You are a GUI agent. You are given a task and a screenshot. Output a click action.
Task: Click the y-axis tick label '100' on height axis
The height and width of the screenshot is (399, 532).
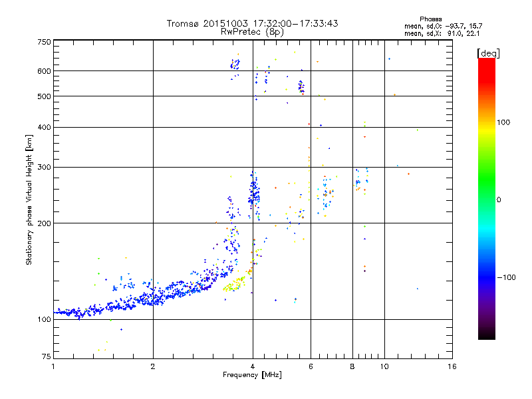pyautogui.click(x=44, y=319)
